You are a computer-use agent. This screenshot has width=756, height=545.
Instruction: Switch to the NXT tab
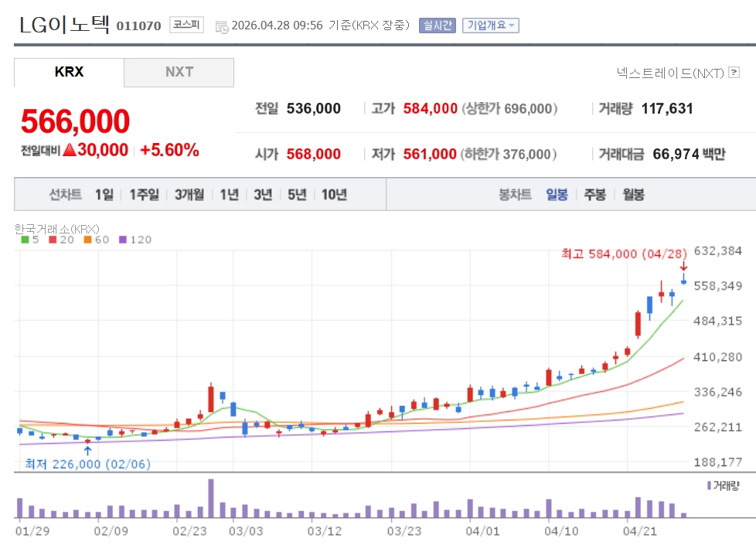tap(179, 72)
